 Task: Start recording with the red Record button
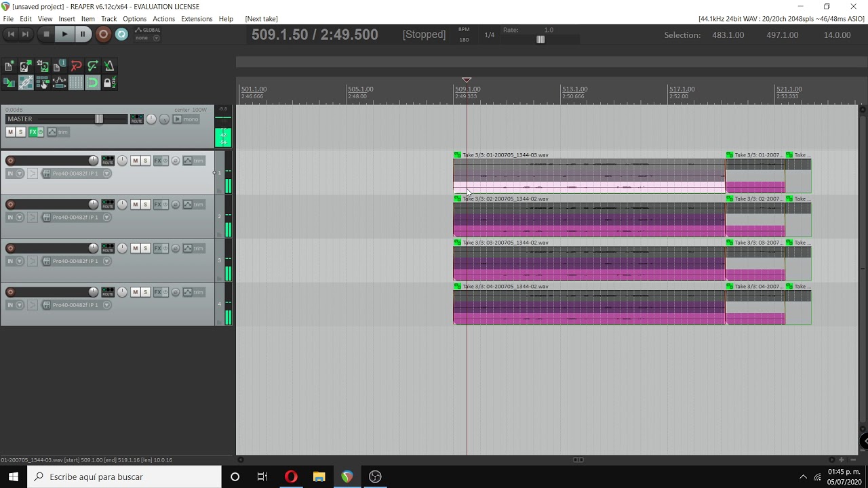click(x=103, y=34)
